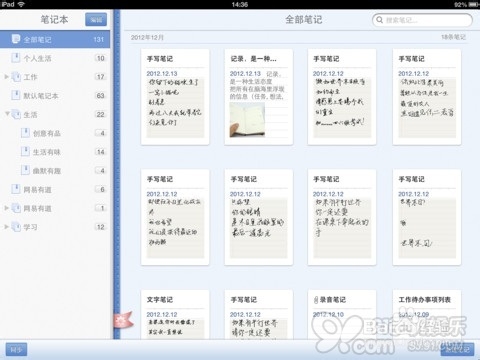Tap the 编辑 edit button
This screenshot has width=480, height=360.
click(96, 20)
